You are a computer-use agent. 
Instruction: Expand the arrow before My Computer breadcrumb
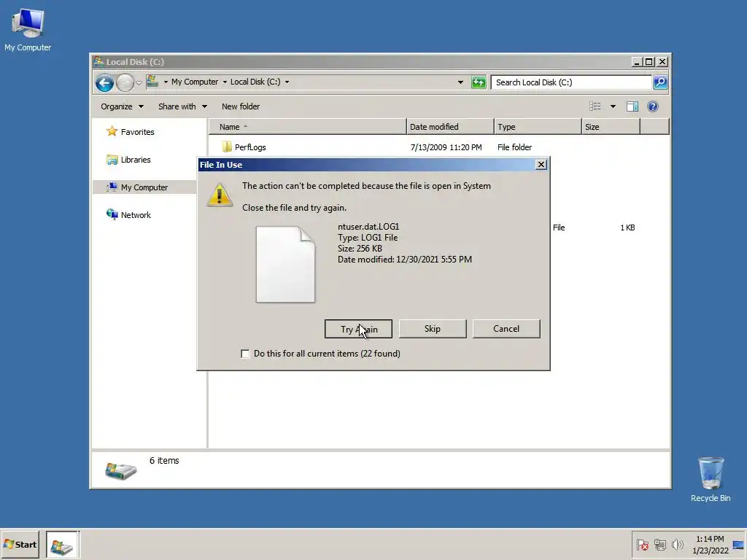pos(166,82)
